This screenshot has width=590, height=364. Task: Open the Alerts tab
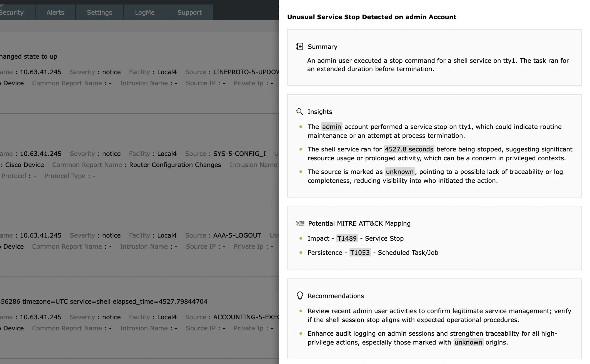click(55, 13)
